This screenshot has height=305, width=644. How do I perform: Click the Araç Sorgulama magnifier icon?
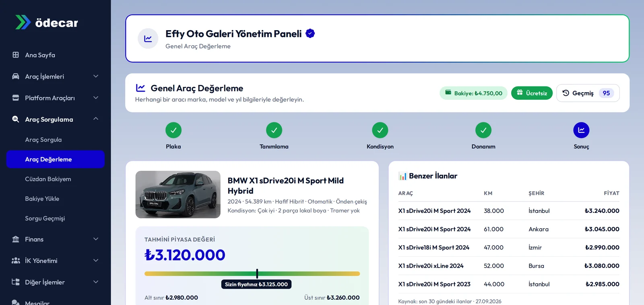click(x=16, y=119)
